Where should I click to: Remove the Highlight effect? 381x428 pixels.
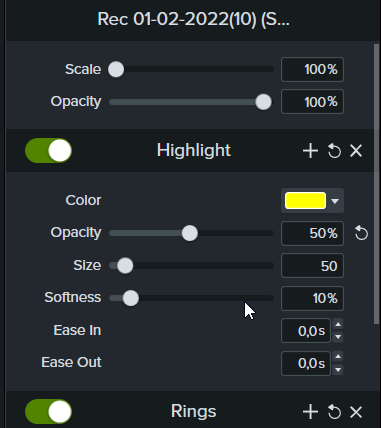coord(356,151)
